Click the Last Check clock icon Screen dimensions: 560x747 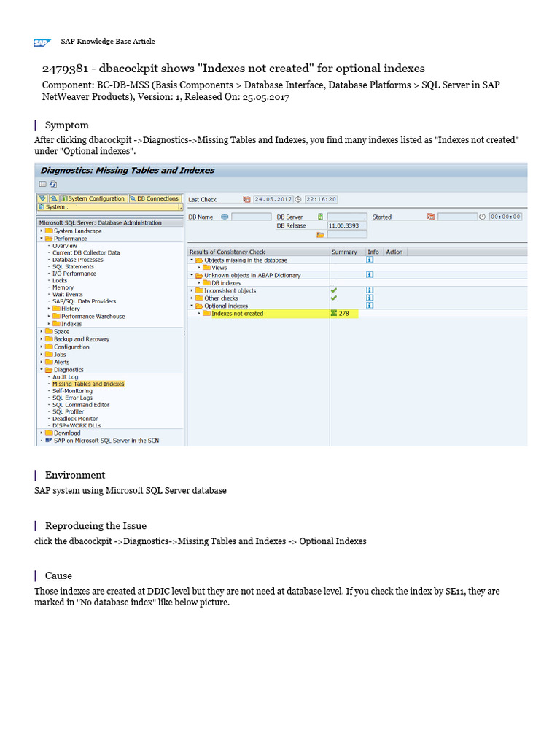298,199
